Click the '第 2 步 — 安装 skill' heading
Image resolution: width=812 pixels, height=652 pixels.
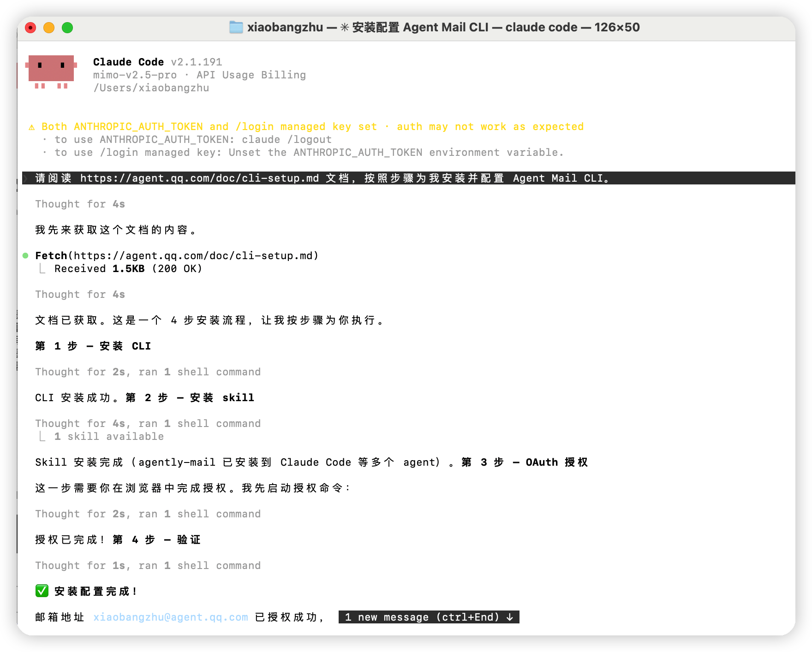(x=190, y=397)
